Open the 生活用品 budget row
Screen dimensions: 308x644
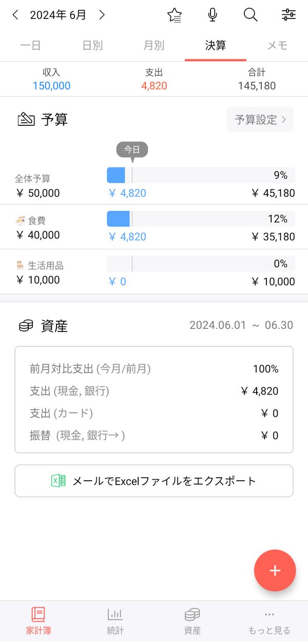154,272
